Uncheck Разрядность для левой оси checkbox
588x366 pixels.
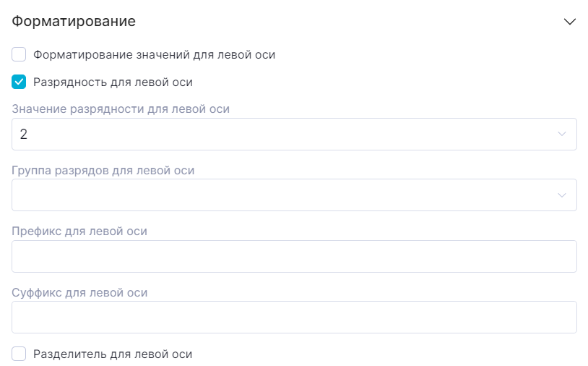[x=20, y=82]
